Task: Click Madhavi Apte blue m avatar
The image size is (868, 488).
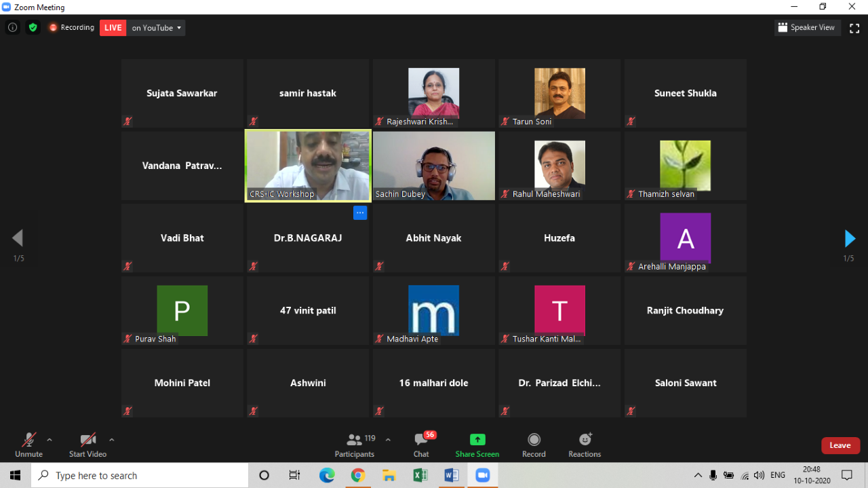Action: [434, 310]
